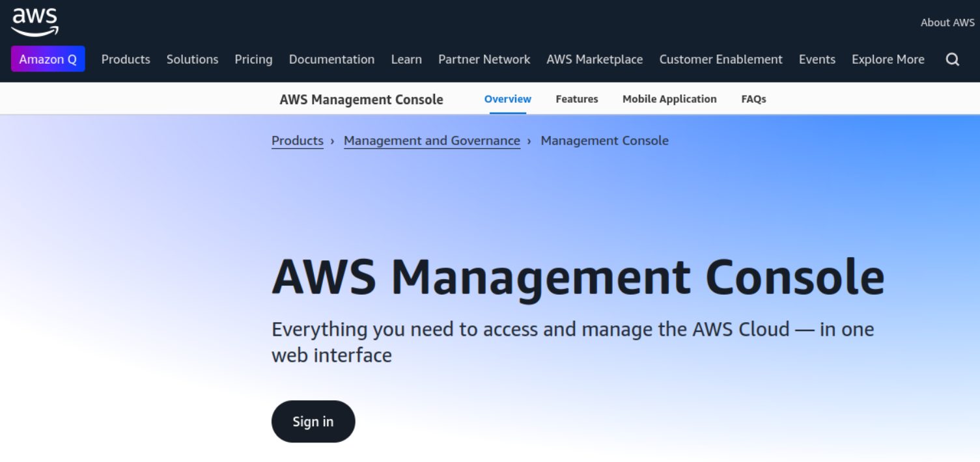Open the Explore More menu
Viewport: 980px width, 462px height.
click(888, 59)
